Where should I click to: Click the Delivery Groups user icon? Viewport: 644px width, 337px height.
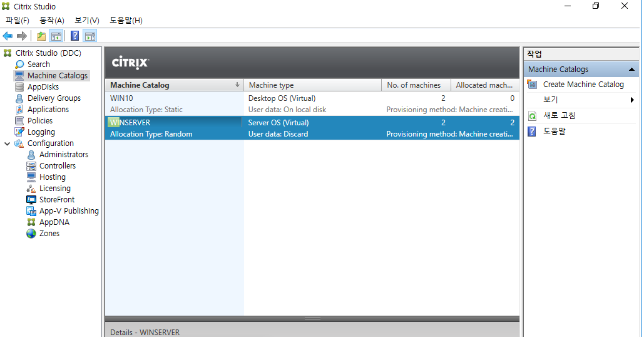19,98
